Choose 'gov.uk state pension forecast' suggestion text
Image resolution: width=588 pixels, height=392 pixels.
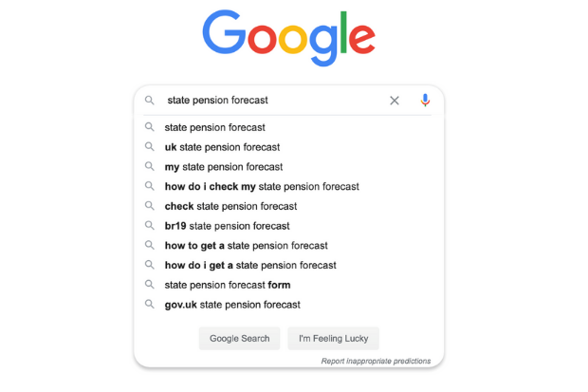pyautogui.click(x=232, y=305)
